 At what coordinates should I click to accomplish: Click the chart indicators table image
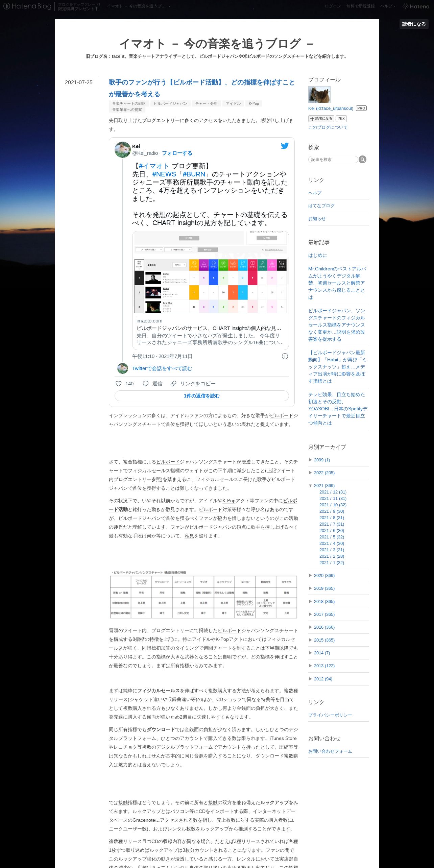coord(203,595)
